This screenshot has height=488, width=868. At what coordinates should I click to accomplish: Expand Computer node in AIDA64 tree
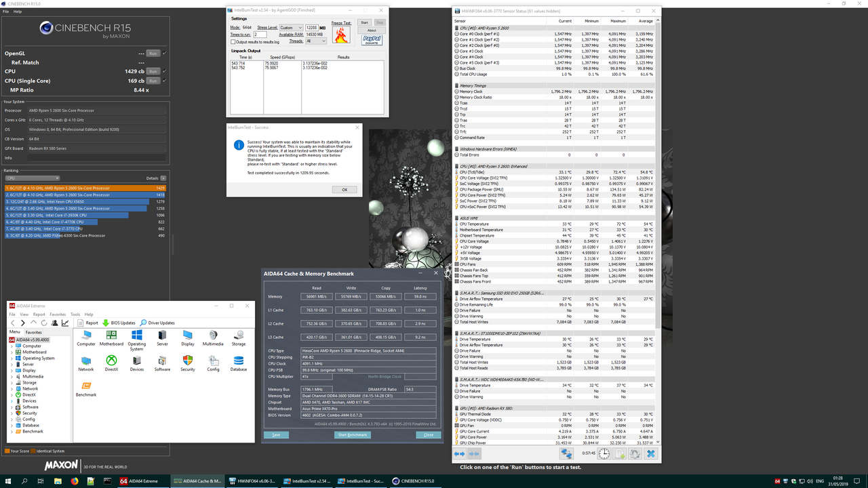[11, 346]
